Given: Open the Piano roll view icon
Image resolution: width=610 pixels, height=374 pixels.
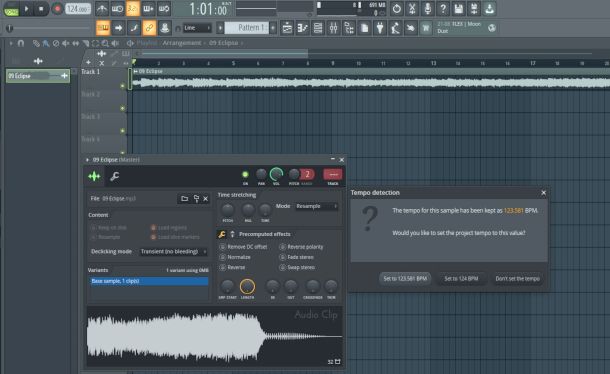Looking at the screenshot, I should click(303, 28).
